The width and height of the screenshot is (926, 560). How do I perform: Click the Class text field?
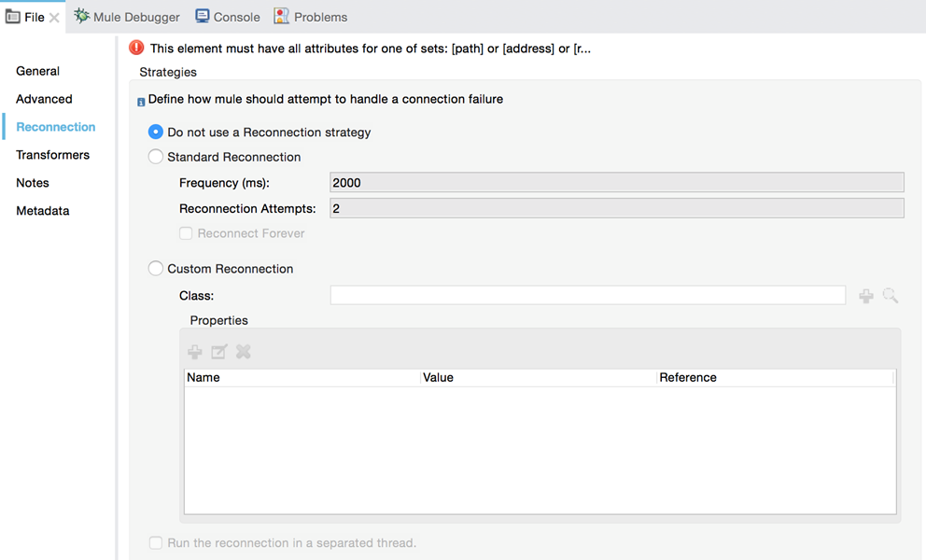[x=587, y=296]
